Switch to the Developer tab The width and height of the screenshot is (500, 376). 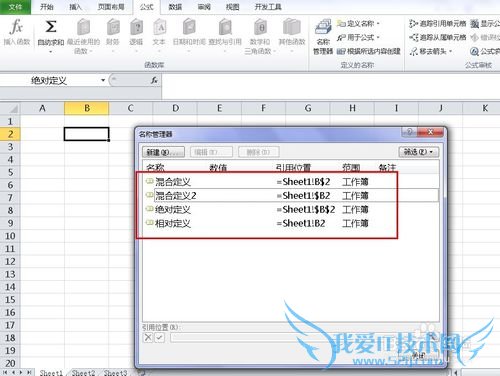268,7
